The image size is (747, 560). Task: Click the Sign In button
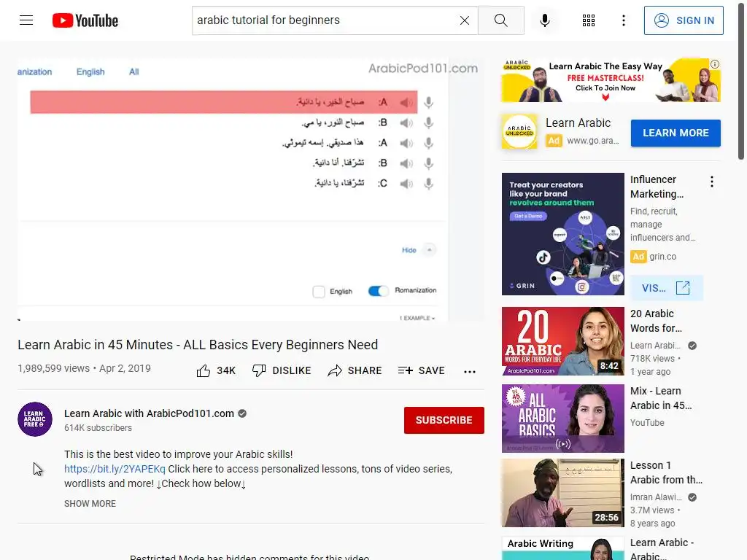684,20
